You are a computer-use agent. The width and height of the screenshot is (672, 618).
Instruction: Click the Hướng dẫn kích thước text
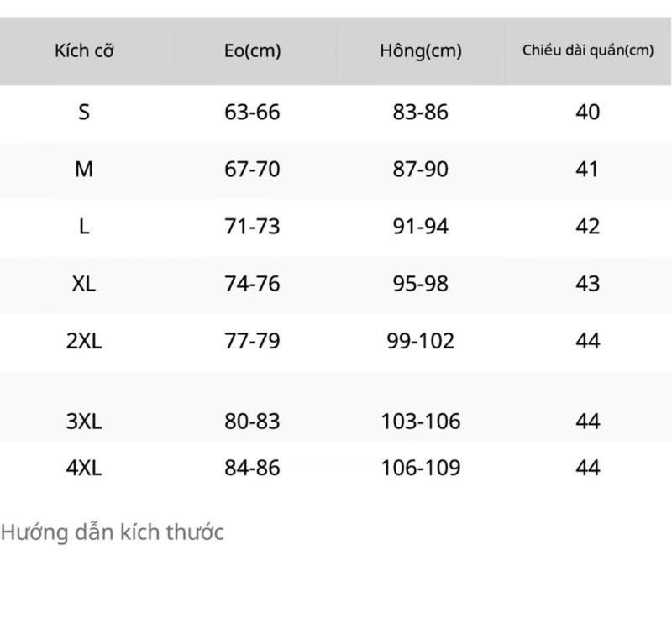click(112, 532)
